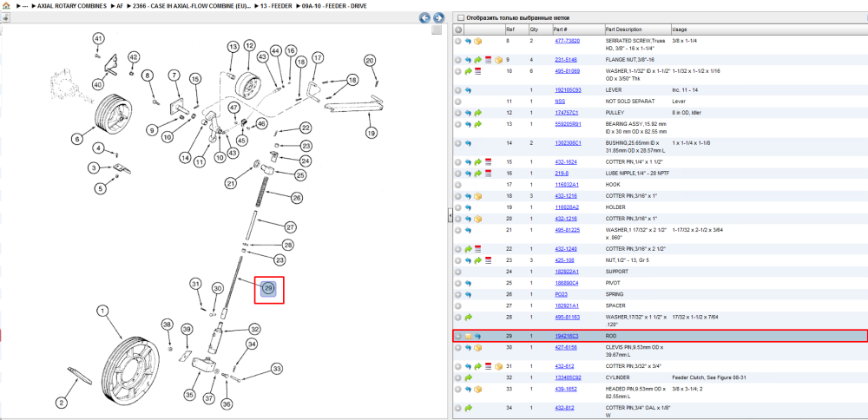The image size is (868, 420).
Task: Click the plus icon in table header
Action: 458,30
